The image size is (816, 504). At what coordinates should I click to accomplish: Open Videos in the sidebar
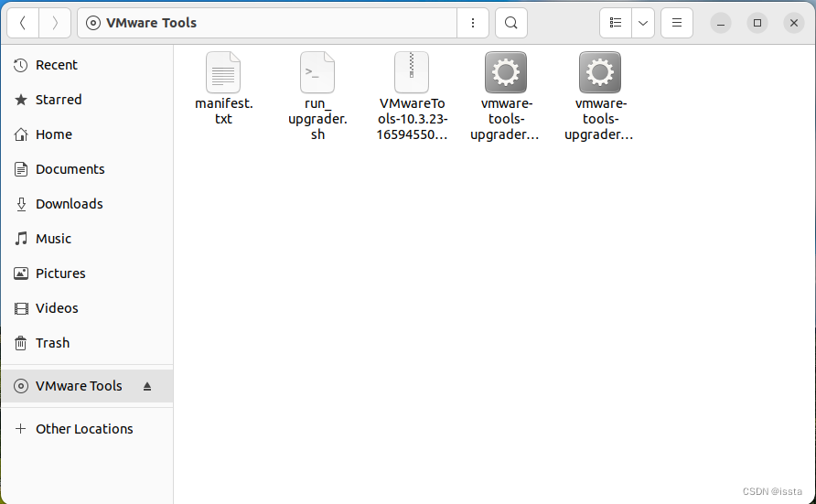coord(87,308)
